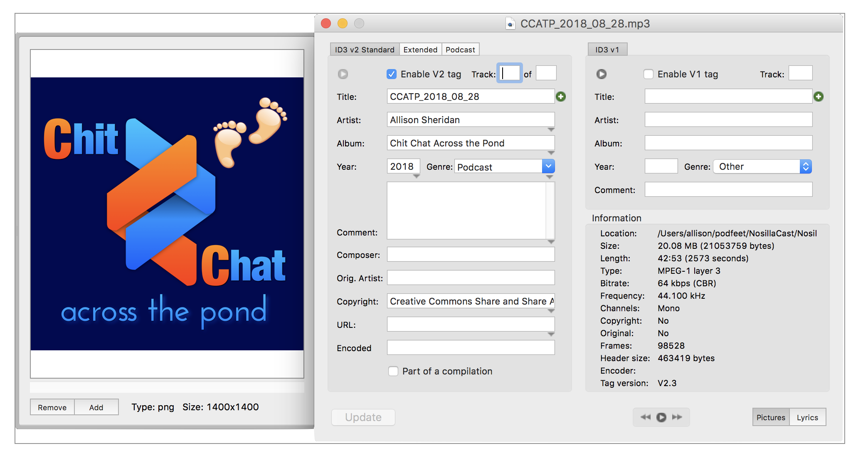Click the V1 tag play icon
Image resolution: width=868 pixels, height=461 pixels.
tap(601, 74)
